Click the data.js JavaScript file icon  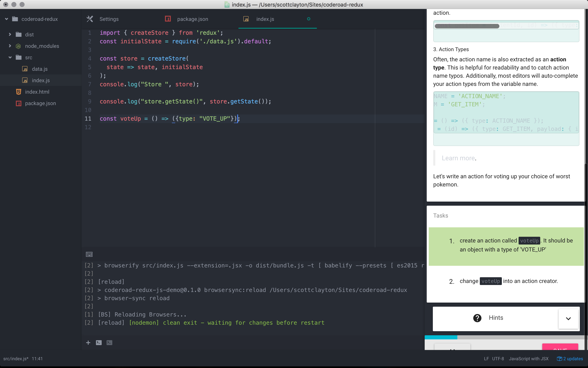(x=25, y=69)
